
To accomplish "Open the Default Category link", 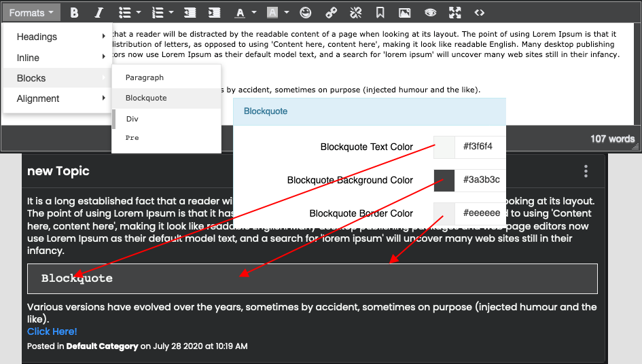I will (102, 346).
